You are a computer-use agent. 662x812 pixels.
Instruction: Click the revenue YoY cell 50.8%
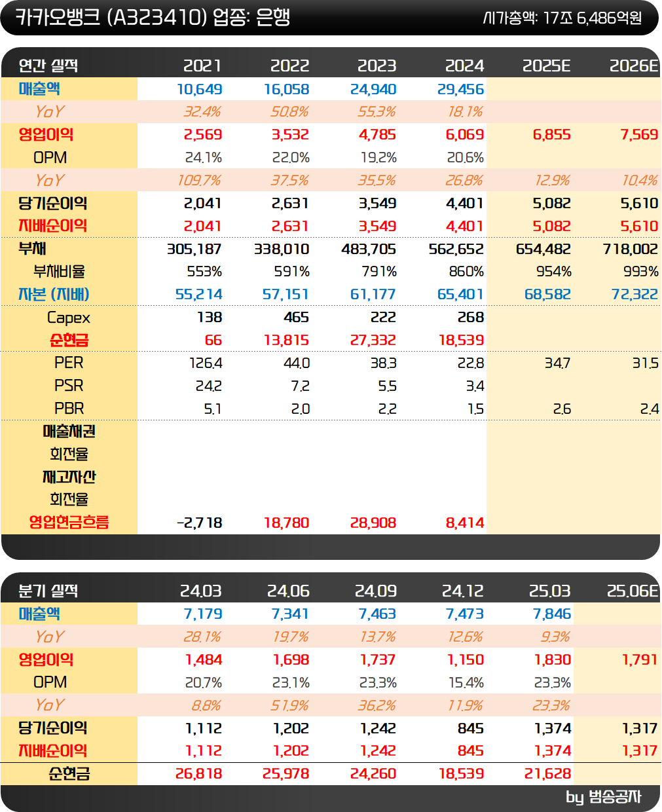pyautogui.click(x=289, y=112)
